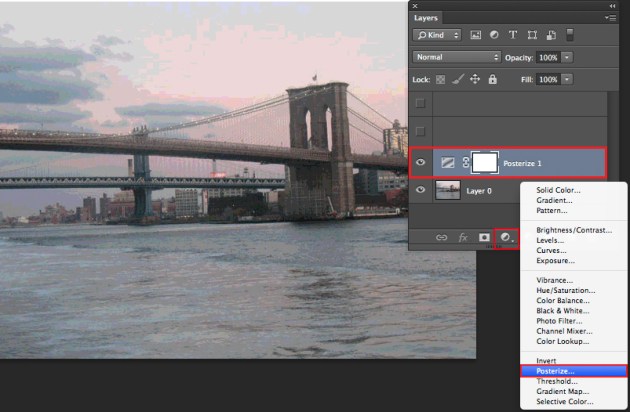
Task: Add a layer mask
Action: coord(485,238)
